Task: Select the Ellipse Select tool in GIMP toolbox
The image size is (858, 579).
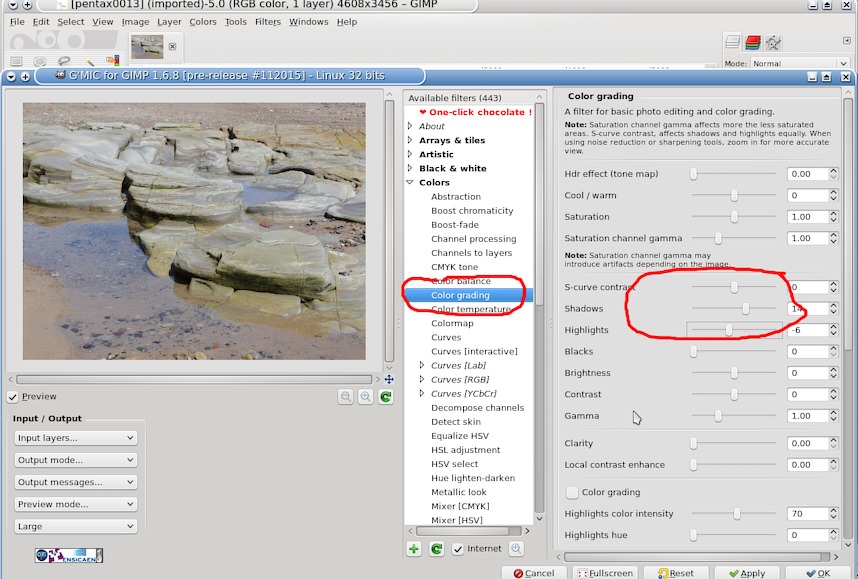Action: pyautogui.click(x=40, y=61)
